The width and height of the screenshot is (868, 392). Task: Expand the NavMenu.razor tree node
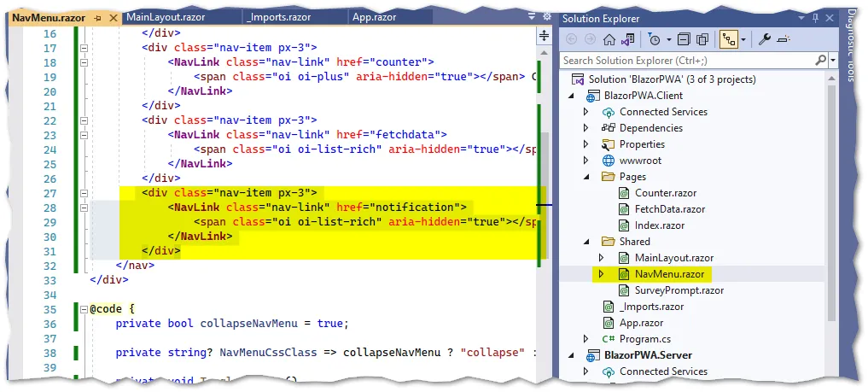(602, 273)
